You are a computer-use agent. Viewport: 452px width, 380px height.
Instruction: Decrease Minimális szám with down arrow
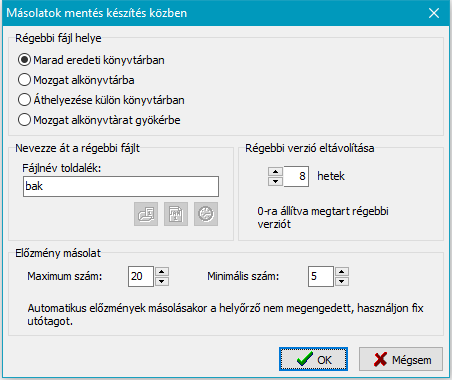[341, 281]
